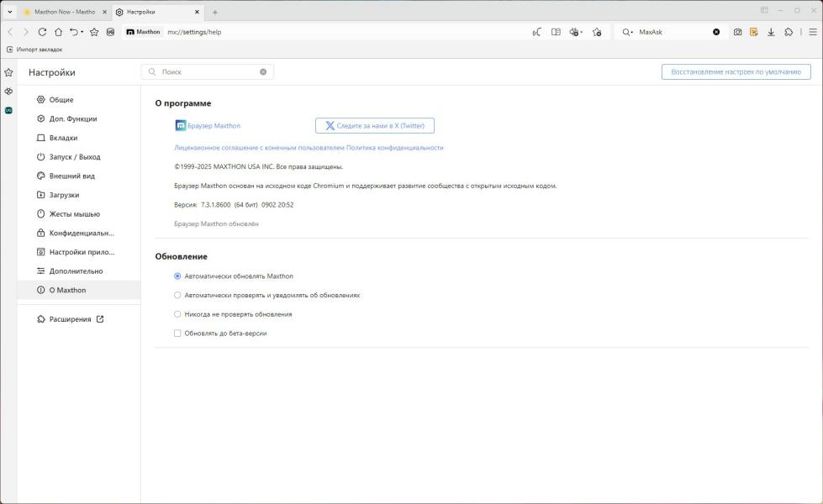Open Настройки приложений section
823x504 pixels.
click(x=79, y=252)
